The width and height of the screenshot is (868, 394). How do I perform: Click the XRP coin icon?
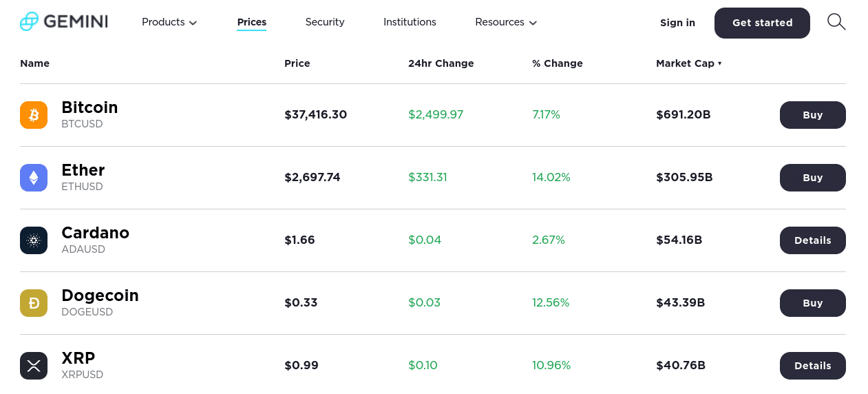pos(34,366)
